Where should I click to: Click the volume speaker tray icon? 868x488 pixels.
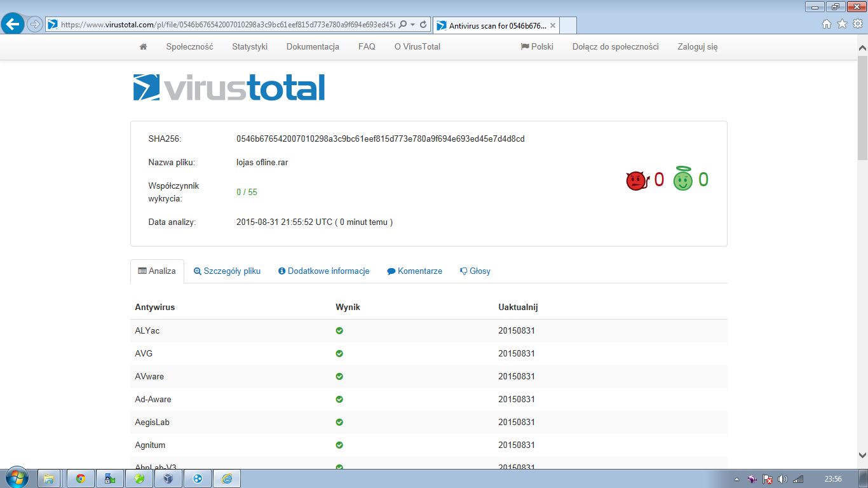(x=782, y=479)
